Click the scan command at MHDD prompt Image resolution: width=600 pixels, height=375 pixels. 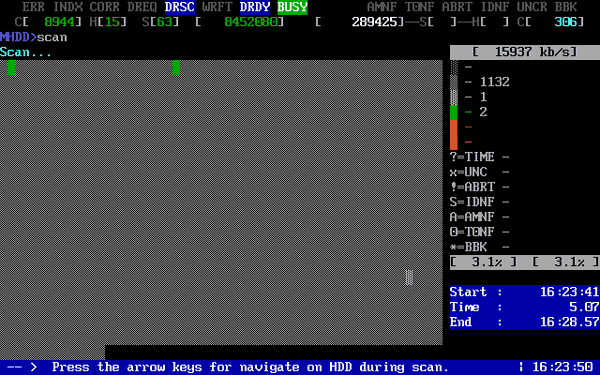pyautogui.click(x=52, y=37)
